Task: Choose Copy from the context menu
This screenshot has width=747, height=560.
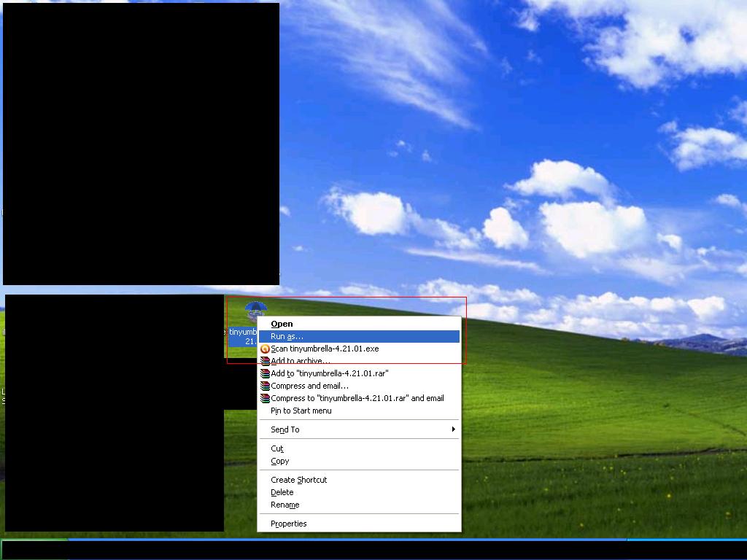Action: tap(359, 461)
